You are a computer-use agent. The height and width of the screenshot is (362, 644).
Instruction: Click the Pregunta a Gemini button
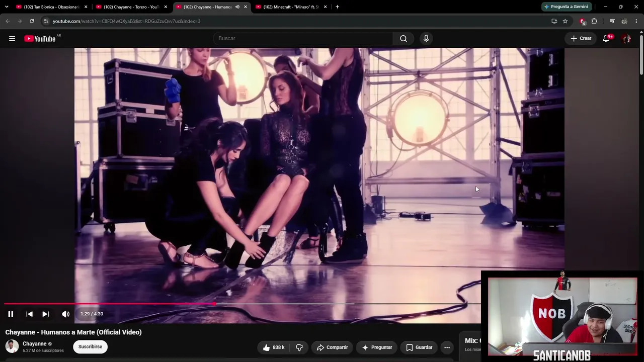[566, 7]
